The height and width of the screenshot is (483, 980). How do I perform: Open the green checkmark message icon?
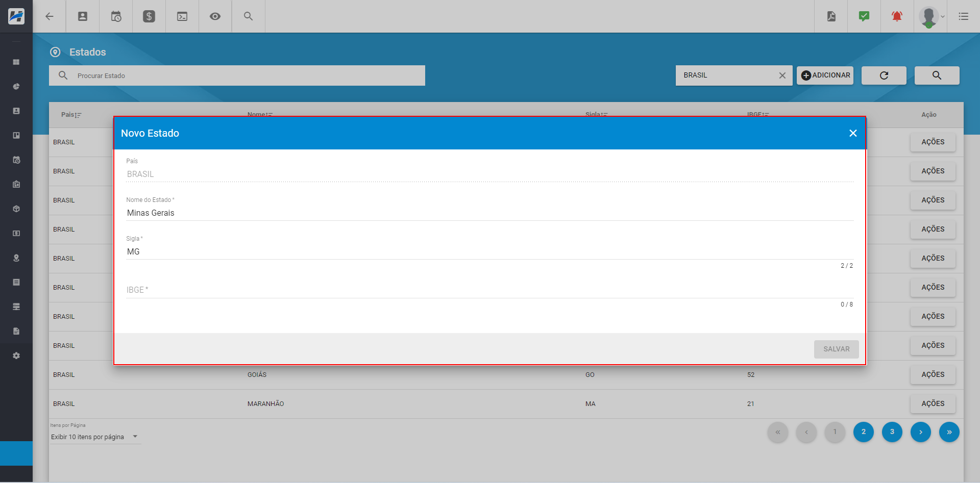864,16
